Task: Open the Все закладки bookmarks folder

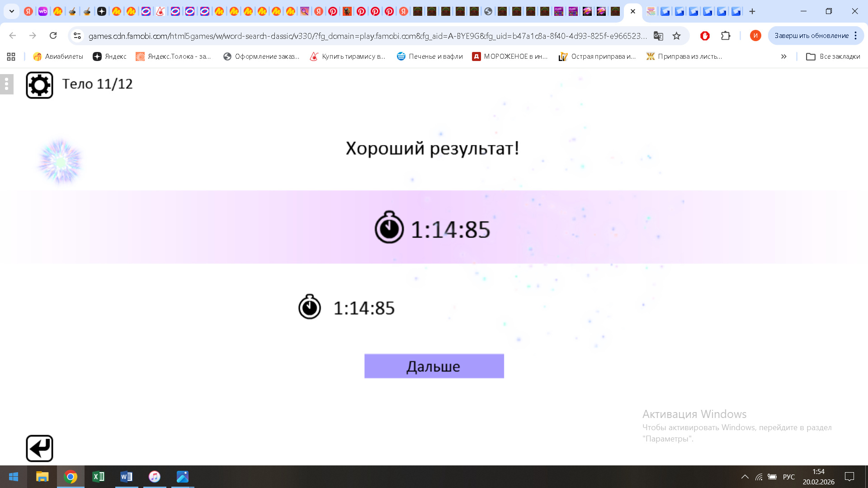Action: tap(833, 56)
